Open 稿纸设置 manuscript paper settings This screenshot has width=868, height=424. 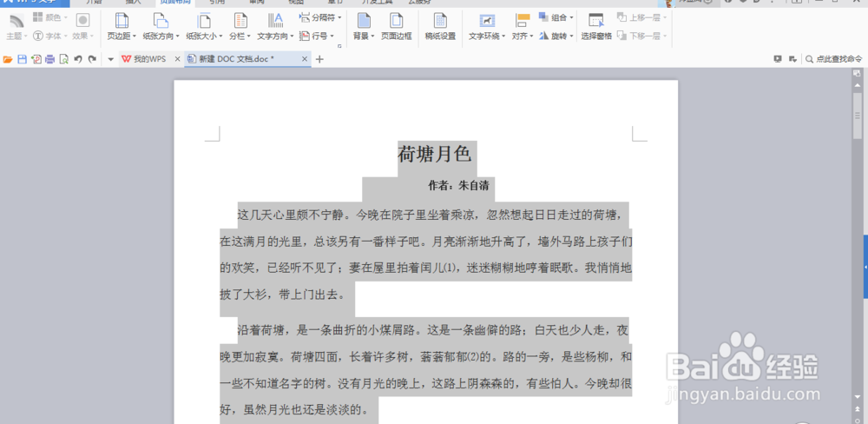click(x=440, y=27)
